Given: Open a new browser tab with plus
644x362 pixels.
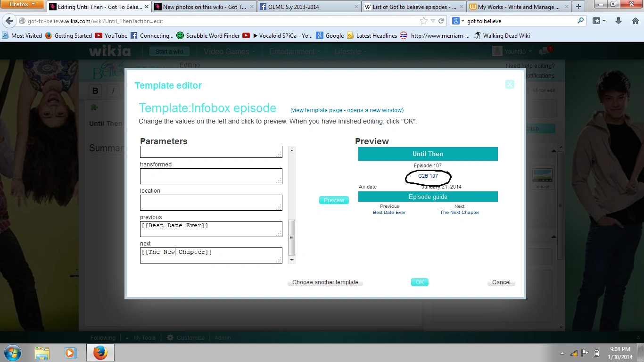Looking at the screenshot, I should (x=578, y=7).
